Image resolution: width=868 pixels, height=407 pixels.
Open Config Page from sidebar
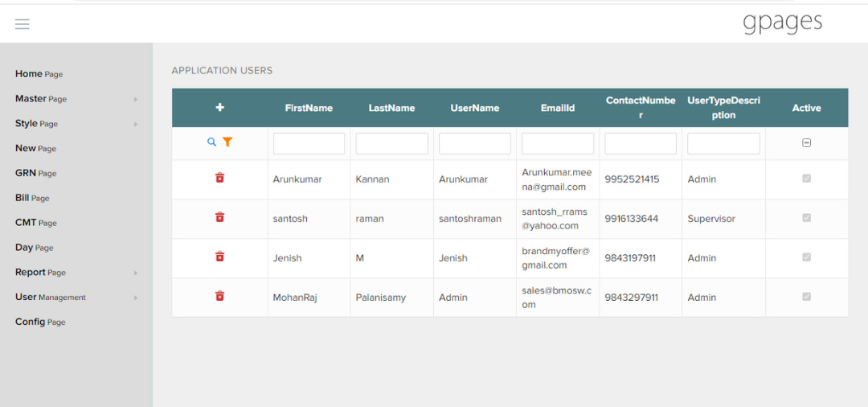40,322
